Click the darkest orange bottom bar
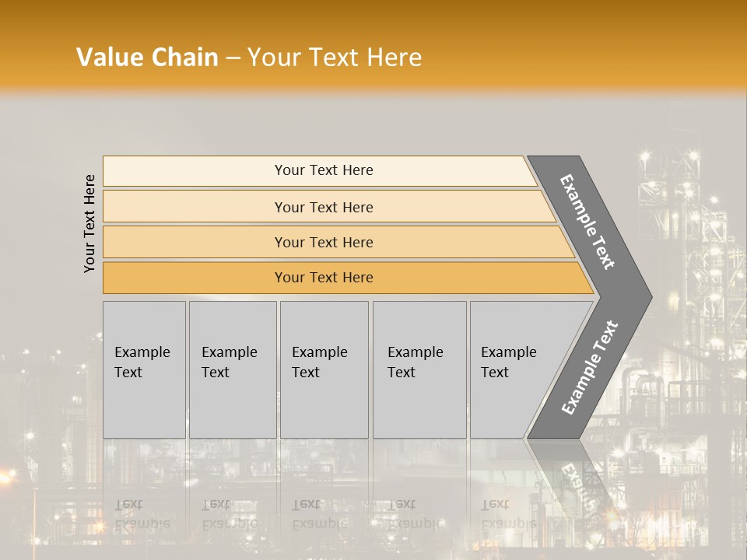The width and height of the screenshot is (747, 560). point(324,278)
